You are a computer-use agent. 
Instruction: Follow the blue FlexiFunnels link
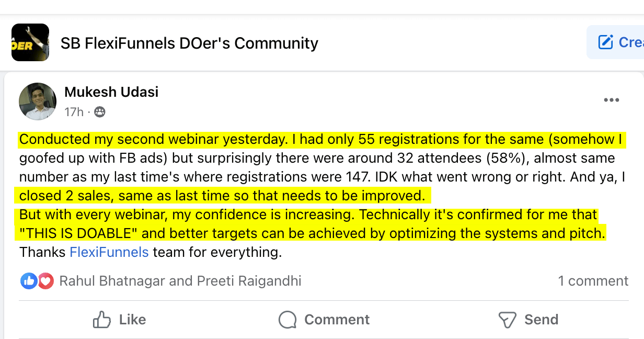click(x=109, y=253)
